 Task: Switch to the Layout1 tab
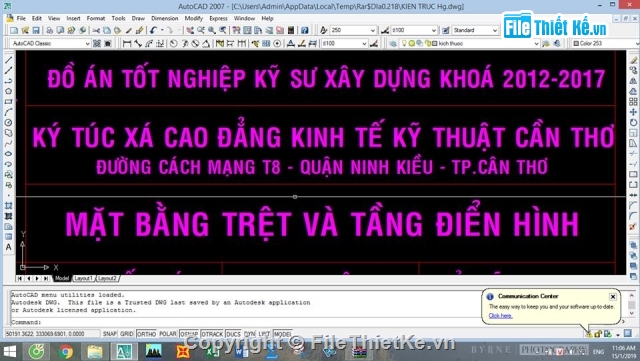click(83, 278)
